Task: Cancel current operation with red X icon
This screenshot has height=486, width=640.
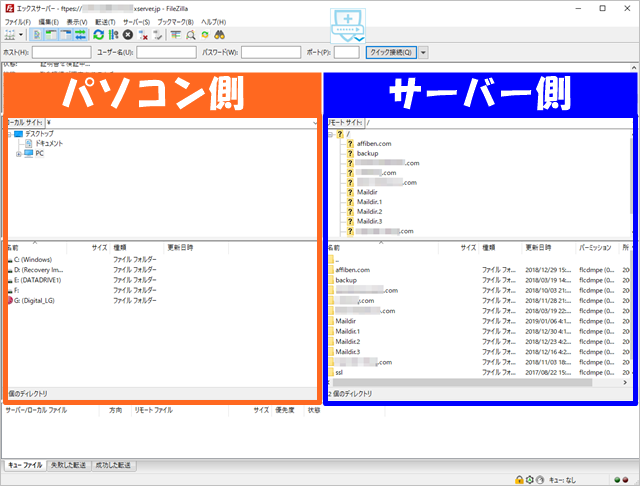Action: [x=128, y=34]
